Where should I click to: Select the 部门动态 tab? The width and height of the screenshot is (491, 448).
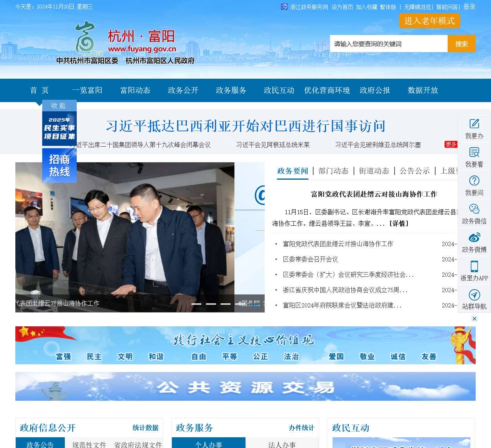point(333,171)
